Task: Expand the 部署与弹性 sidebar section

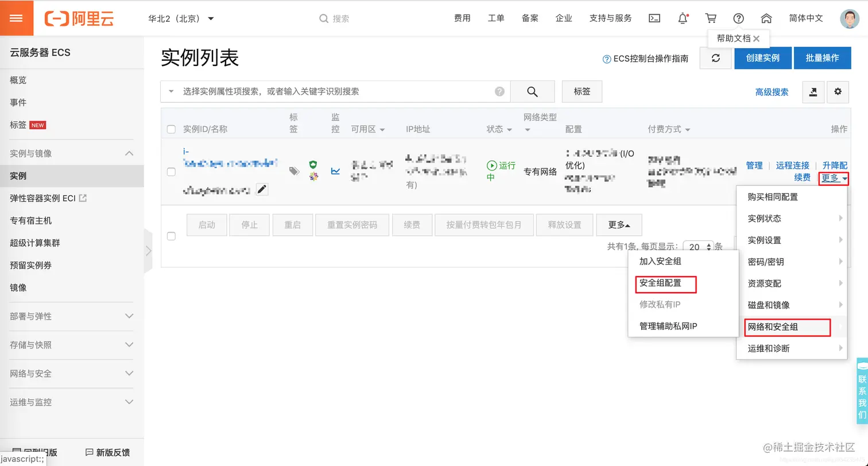Action: 129,316
